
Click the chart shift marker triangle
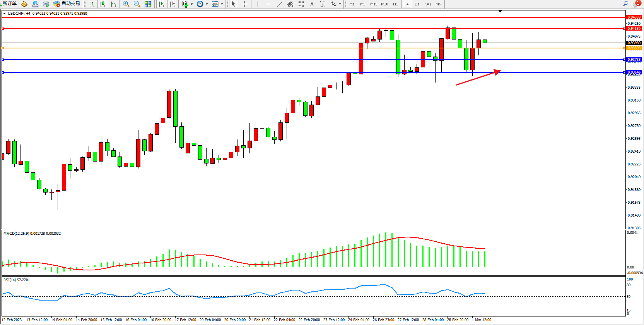coord(500,12)
